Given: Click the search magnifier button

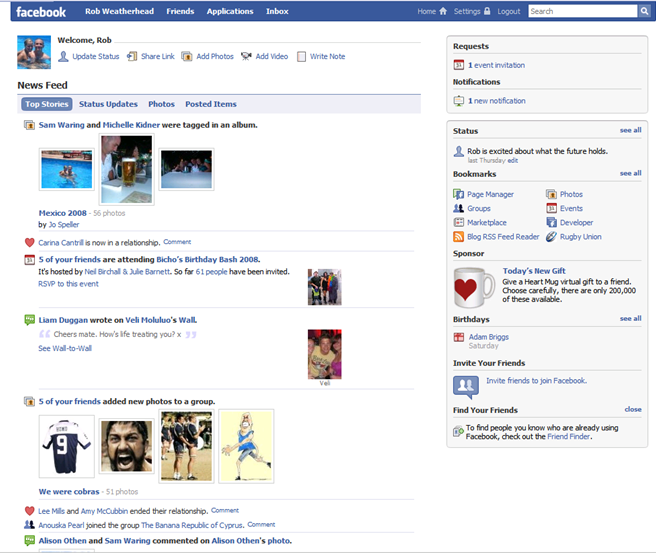Looking at the screenshot, I should [x=644, y=11].
